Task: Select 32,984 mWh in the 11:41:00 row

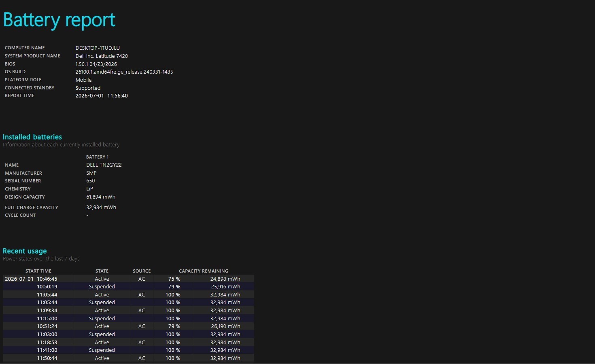Action: point(225,350)
